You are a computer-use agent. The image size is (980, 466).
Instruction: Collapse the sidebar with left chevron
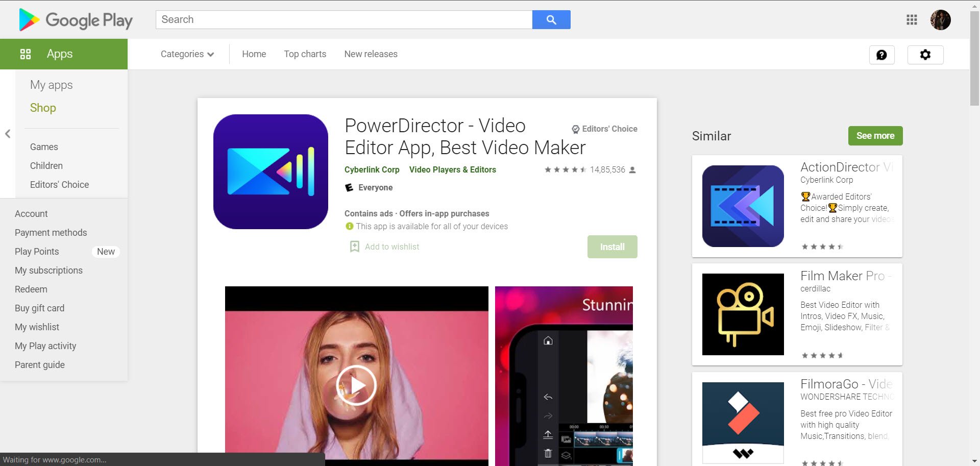[x=8, y=134]
